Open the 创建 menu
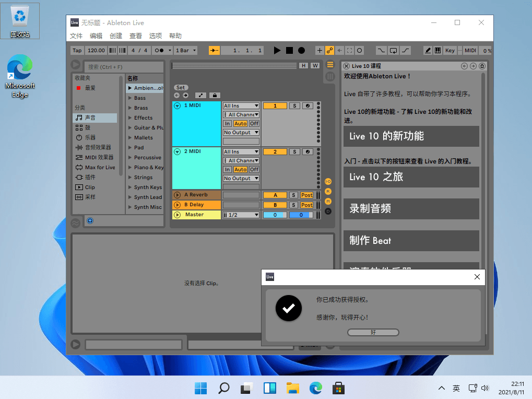This screenshot has height=399, width=532. point(116,36)
